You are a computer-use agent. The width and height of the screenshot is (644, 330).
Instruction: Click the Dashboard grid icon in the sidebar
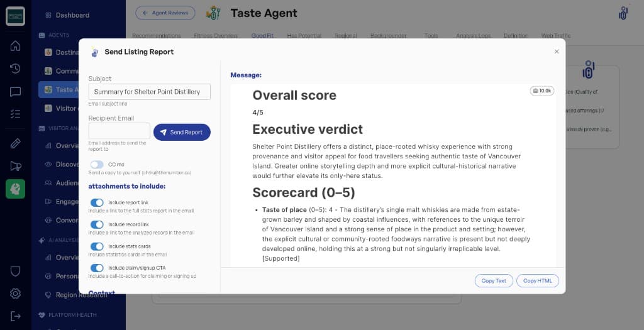(x=48, y=15)
